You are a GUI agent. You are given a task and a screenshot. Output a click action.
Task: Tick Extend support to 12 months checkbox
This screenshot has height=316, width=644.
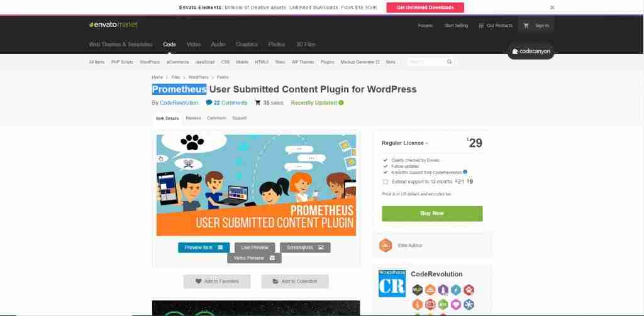(386, 182)
